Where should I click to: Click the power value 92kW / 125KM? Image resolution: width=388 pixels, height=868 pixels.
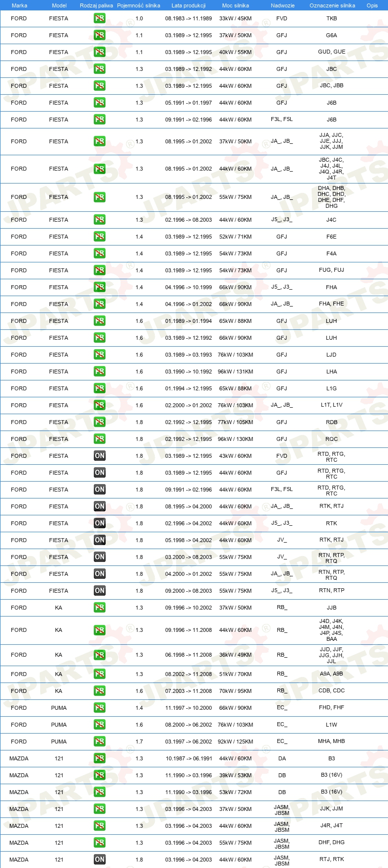(236, 742)
